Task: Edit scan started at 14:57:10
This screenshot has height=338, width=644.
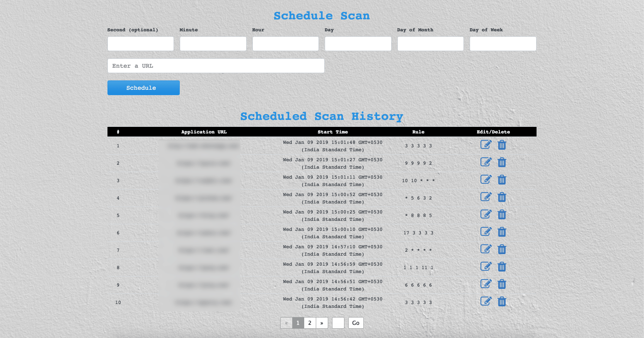Action: [486, 249]
